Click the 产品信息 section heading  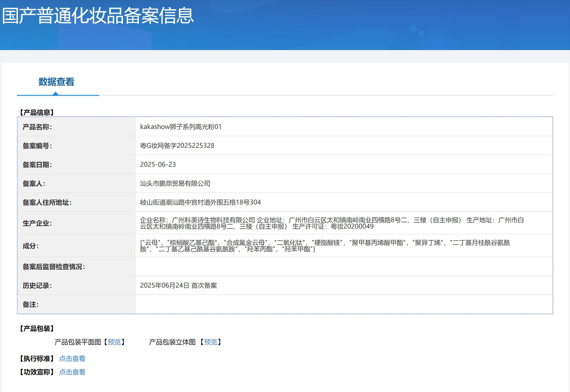coord(37,112)
